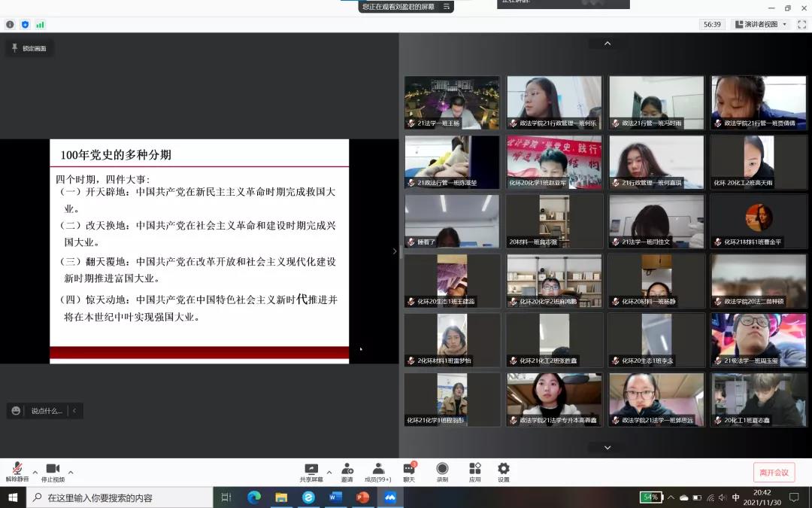Click the meeting info icon
The image size is (812, 508).
coord(10,24)
